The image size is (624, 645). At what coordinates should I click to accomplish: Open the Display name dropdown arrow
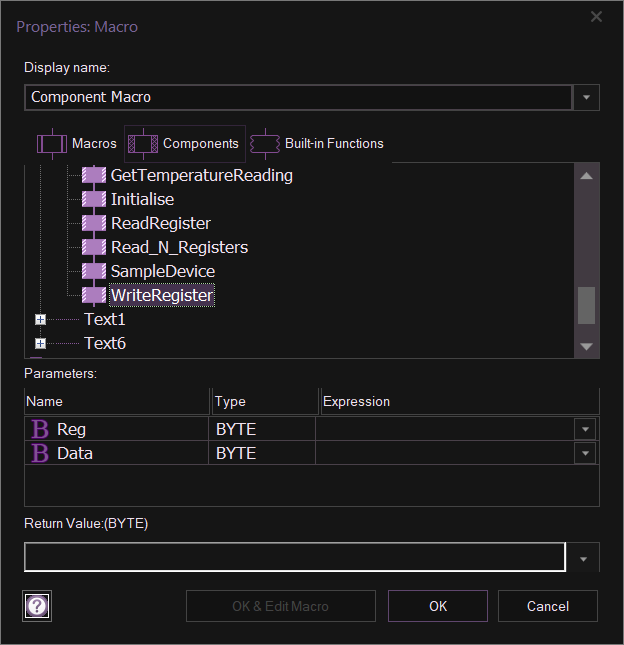(x=586, y=97)
